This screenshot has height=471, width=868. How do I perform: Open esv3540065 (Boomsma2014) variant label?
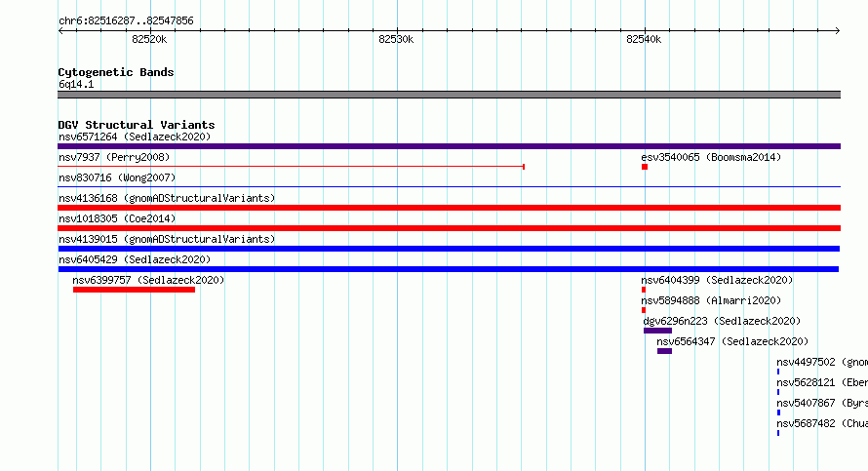click(x=711, y=157)
